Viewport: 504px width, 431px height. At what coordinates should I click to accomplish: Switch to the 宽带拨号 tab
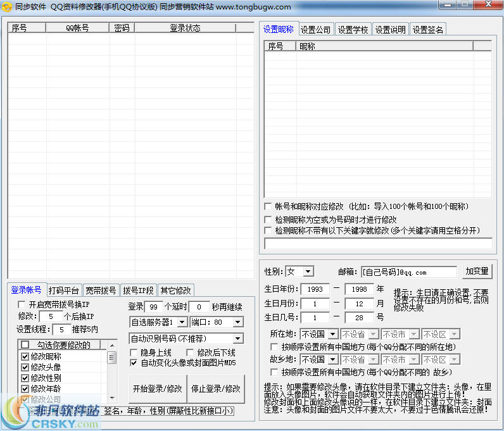tap(101, 290)
